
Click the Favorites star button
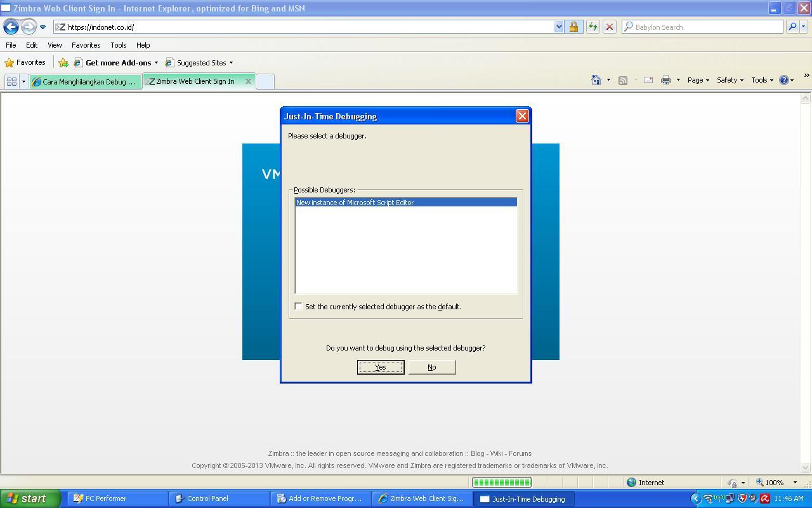coord(25,62)
